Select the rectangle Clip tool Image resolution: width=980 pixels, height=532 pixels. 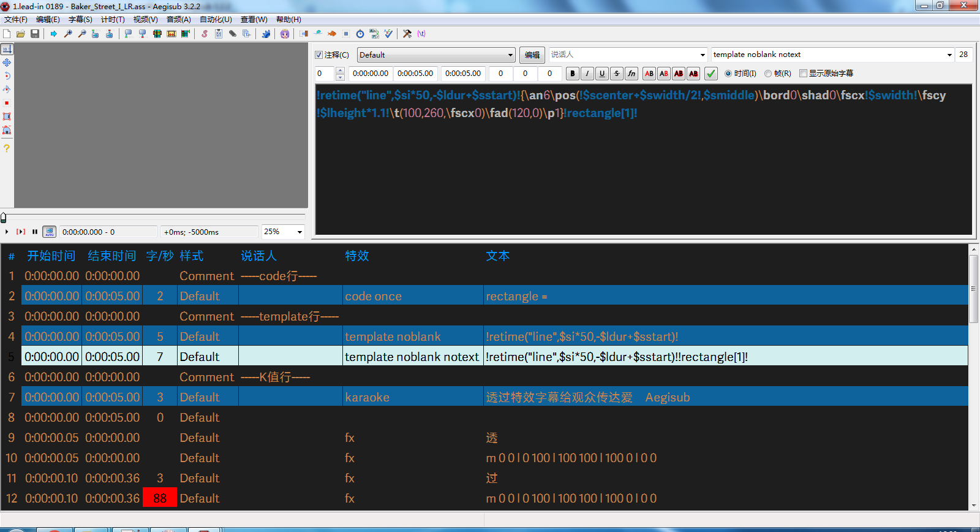tap(7, 116)
